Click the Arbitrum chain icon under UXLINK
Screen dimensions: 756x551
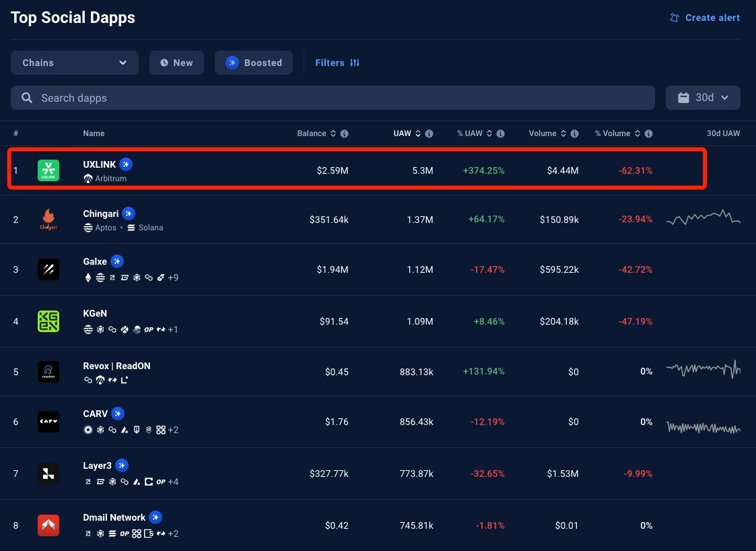pos(88,179)
